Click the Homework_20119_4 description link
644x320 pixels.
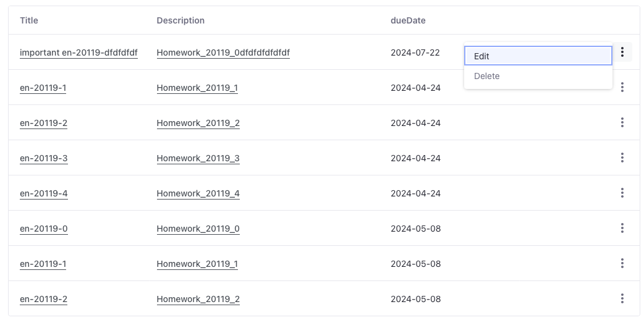(198, 194)
